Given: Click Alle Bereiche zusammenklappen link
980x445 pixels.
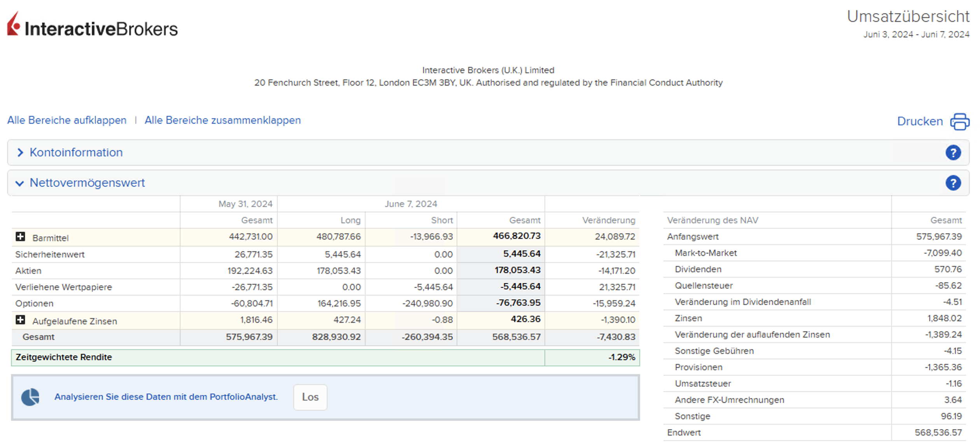Looking at the screenshot, I should tap(223, 120).
